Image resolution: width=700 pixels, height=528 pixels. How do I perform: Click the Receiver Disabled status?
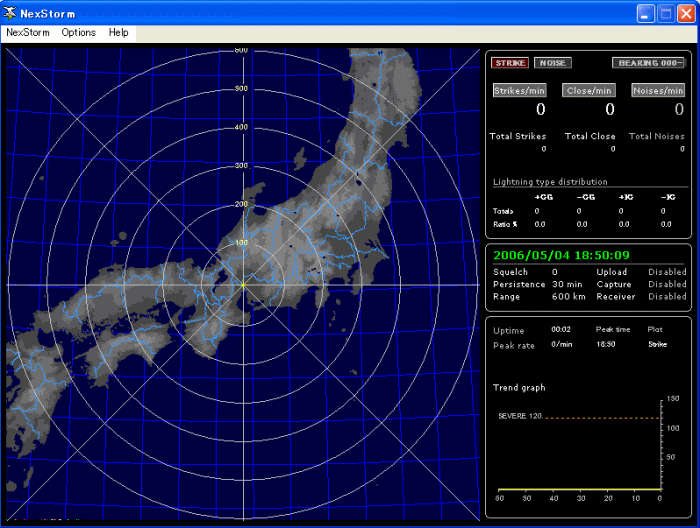point(667,296)
